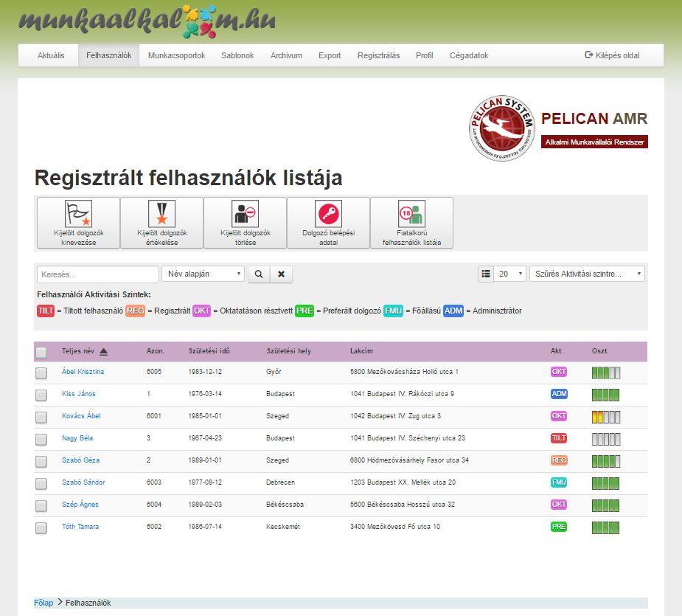Clear search with the X button
This screenshot has width=682, height=616.
pos(281,274)
